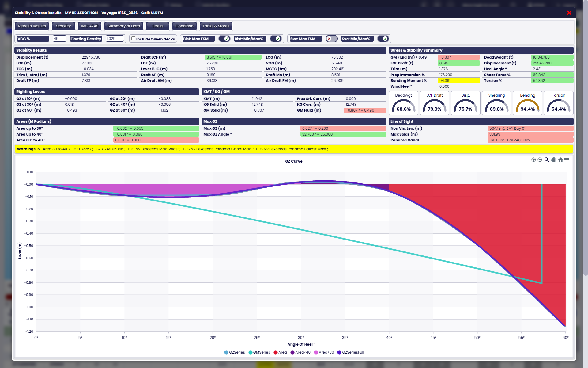Toggle Blst: Max FSM switch

(224, 39)
